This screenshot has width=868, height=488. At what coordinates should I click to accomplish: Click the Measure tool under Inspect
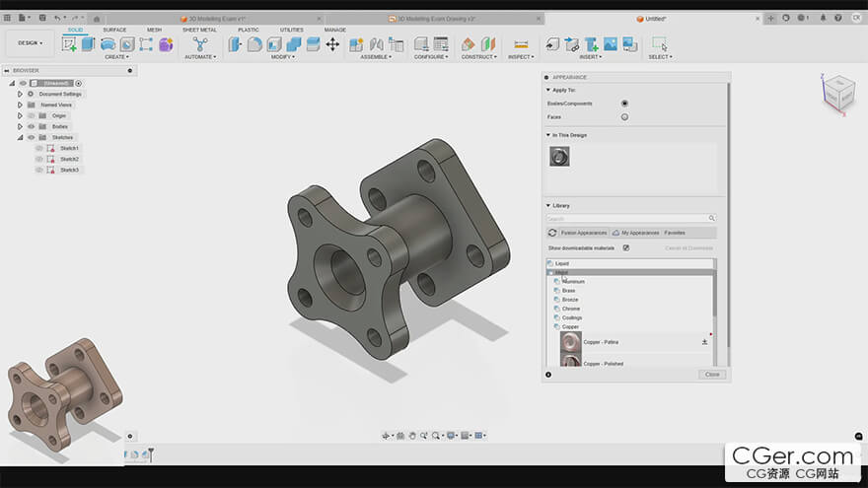pos(521,43)
